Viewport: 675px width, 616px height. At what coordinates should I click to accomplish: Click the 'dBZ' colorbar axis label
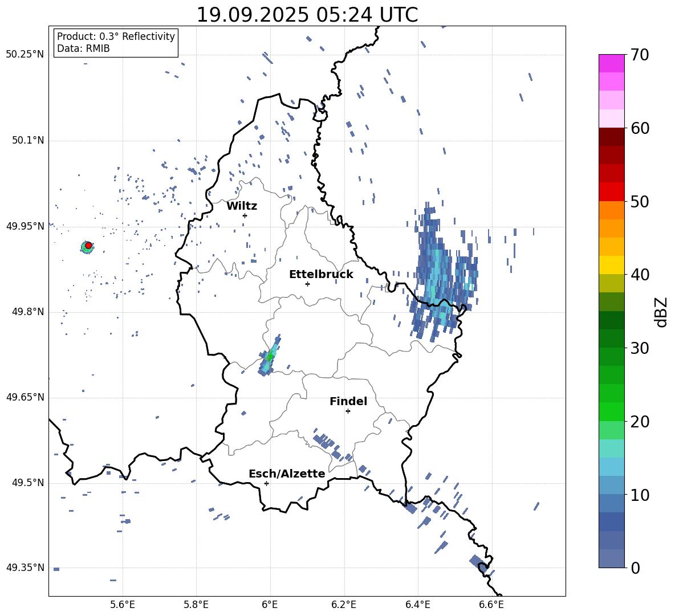[x=661, y=312]
